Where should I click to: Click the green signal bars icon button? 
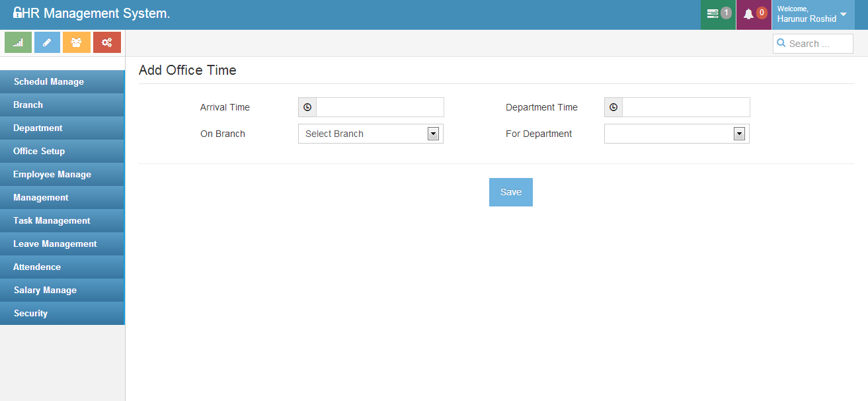tap(18, 42)
